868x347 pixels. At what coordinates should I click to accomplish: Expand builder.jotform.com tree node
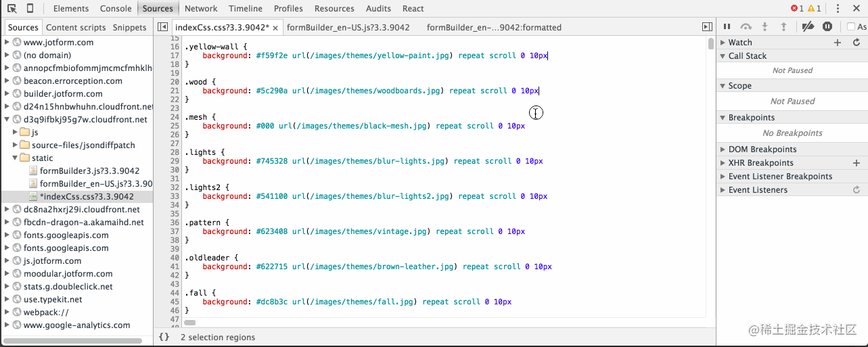click(x=7, y=93)
